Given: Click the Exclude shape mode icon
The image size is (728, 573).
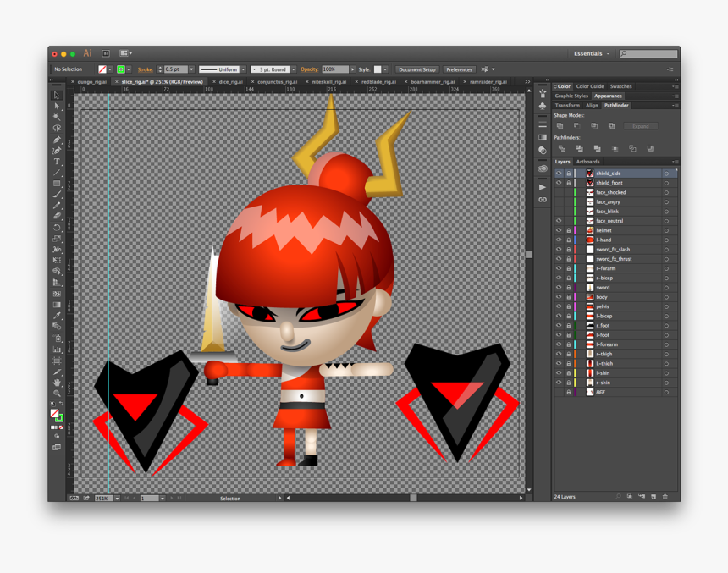Looking at the screenshot, I should click(x=611, y=126).
